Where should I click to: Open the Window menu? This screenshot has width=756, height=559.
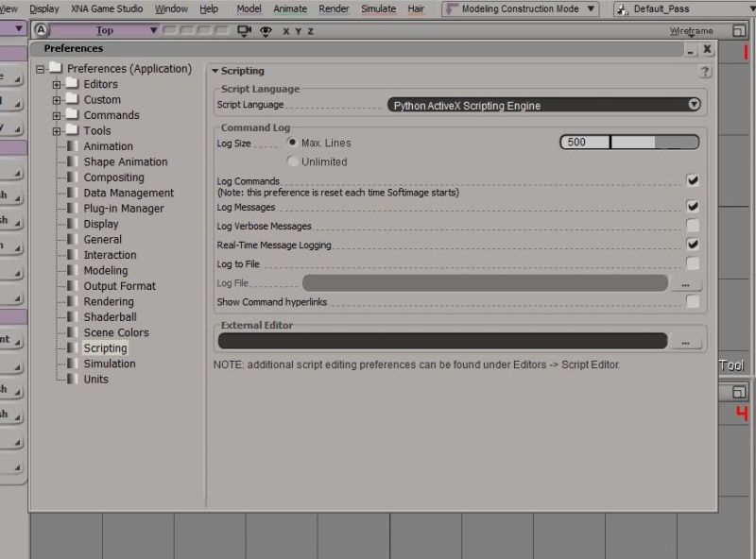coord(171,8)
